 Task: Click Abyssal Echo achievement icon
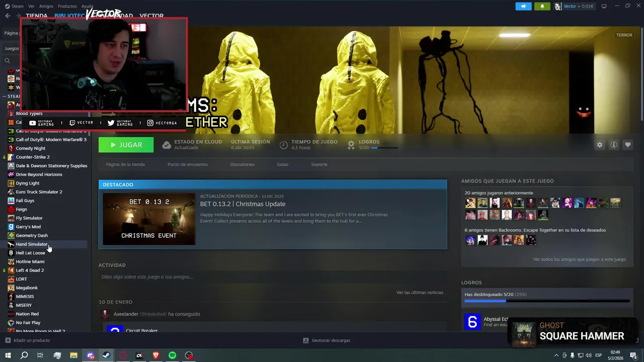tap(472, 322)
